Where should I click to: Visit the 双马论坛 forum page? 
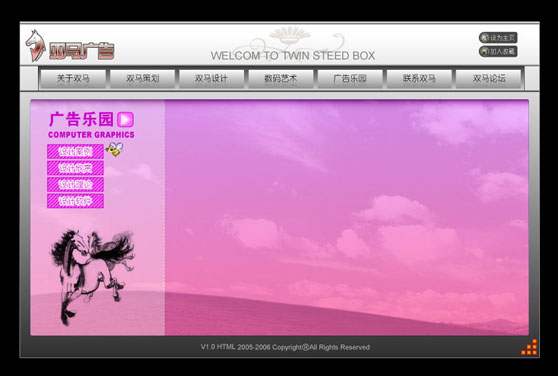(x=488, y=78)
